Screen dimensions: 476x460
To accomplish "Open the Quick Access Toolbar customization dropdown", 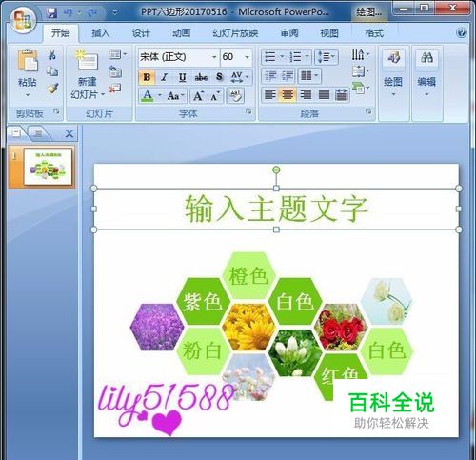I will pos(115,12).
